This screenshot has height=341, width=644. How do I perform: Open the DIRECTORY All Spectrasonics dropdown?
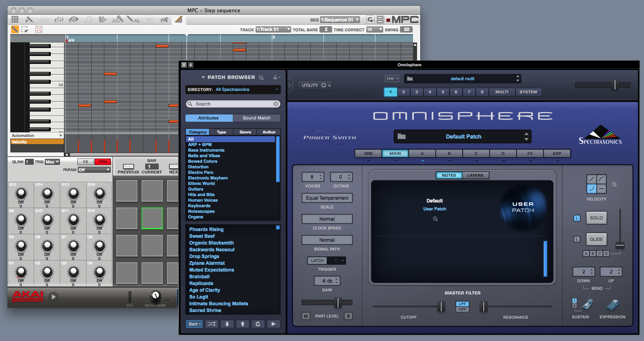click(x=233, y=90)
